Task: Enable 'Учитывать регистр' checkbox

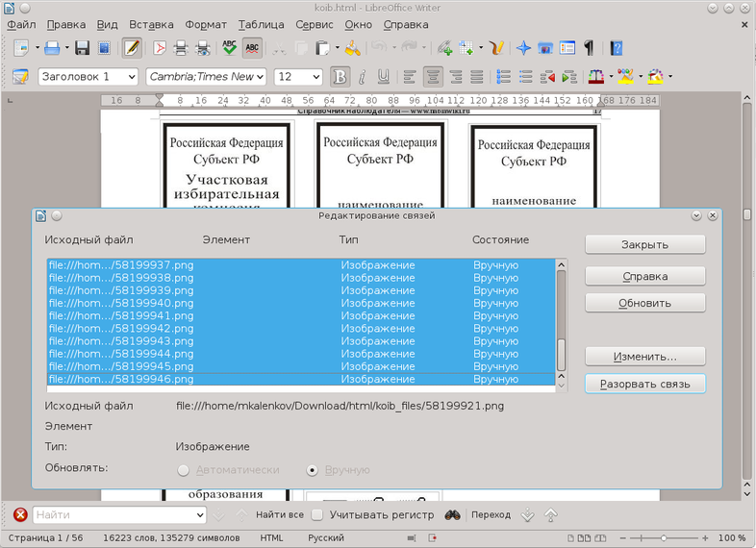Action: pyautogui.click(x=316, y=514)
